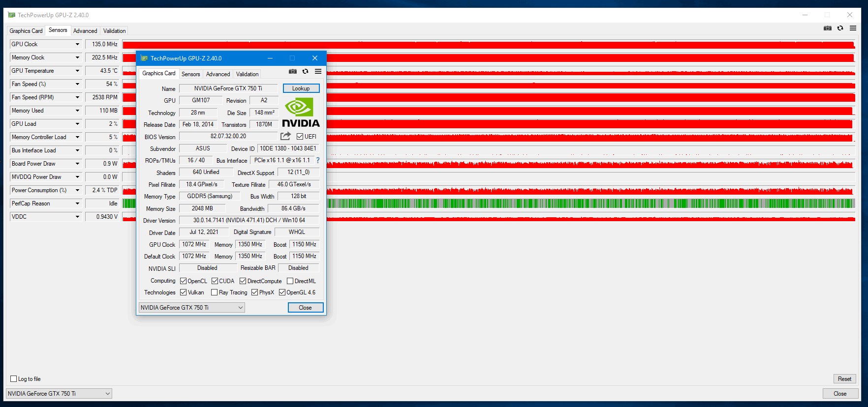The width and height of the screenshot is (868, 407).
Task: Open the Fan Speed (%) sensor dropdown
Action: coord(77,84)
